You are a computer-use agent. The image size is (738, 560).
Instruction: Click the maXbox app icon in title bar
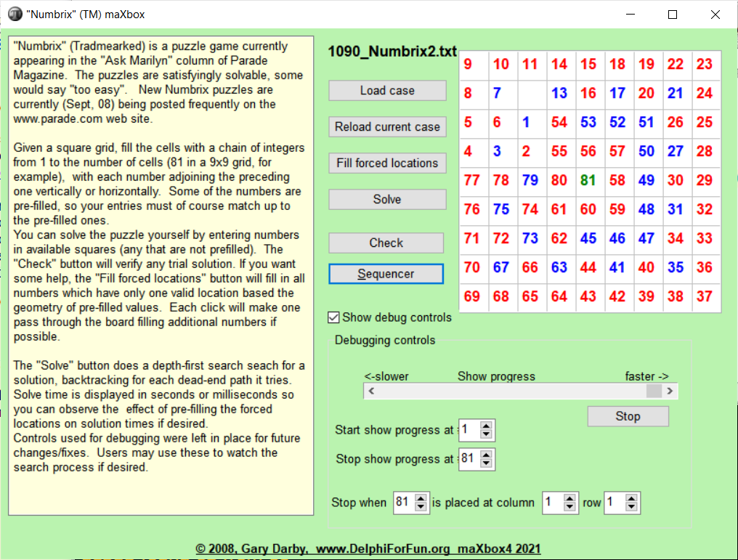15,15
